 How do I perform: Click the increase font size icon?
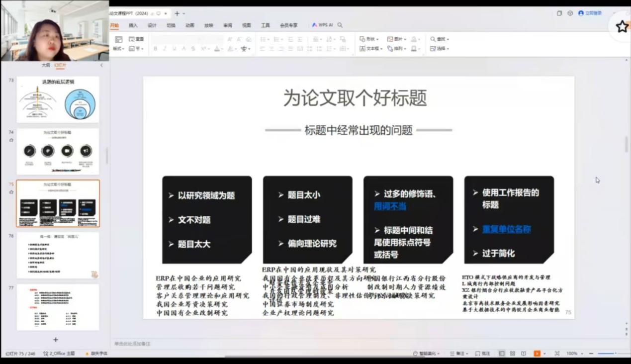click(230, 39)
